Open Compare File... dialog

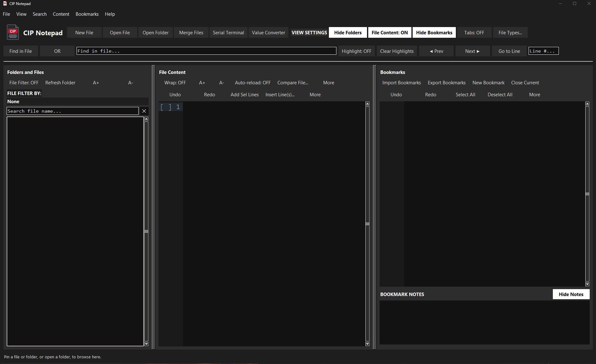pyautogui.click(x=293, y=83)
